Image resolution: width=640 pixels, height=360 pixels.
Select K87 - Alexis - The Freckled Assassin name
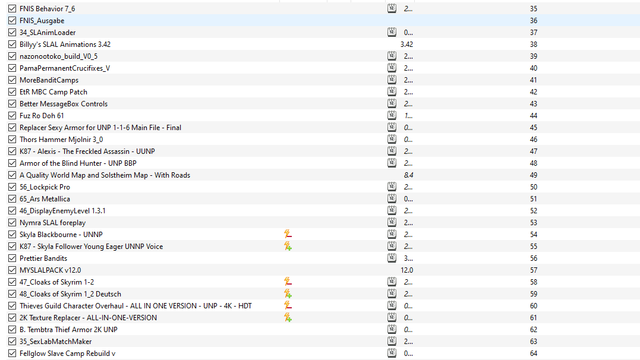click(87, 151)
